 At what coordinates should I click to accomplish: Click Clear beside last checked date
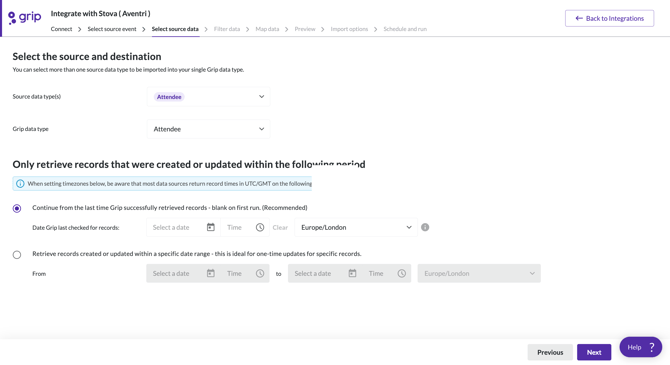[x=280, y=227]
